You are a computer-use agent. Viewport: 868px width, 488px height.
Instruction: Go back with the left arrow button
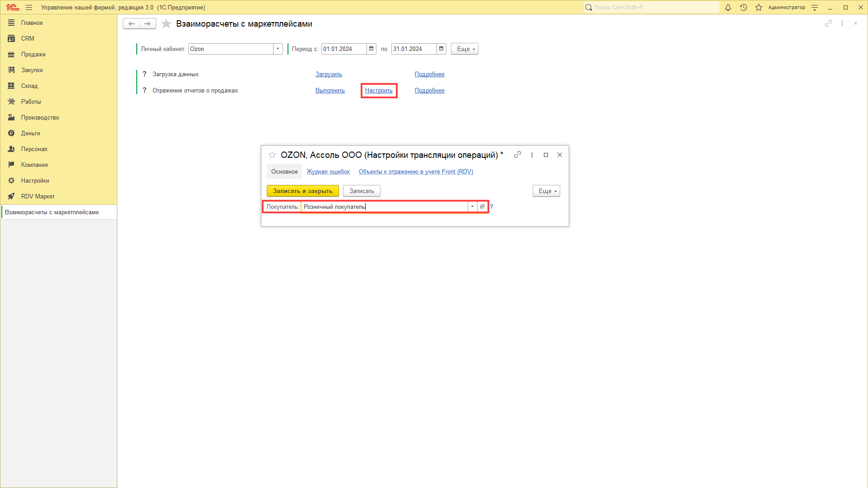tap(131, 23)
